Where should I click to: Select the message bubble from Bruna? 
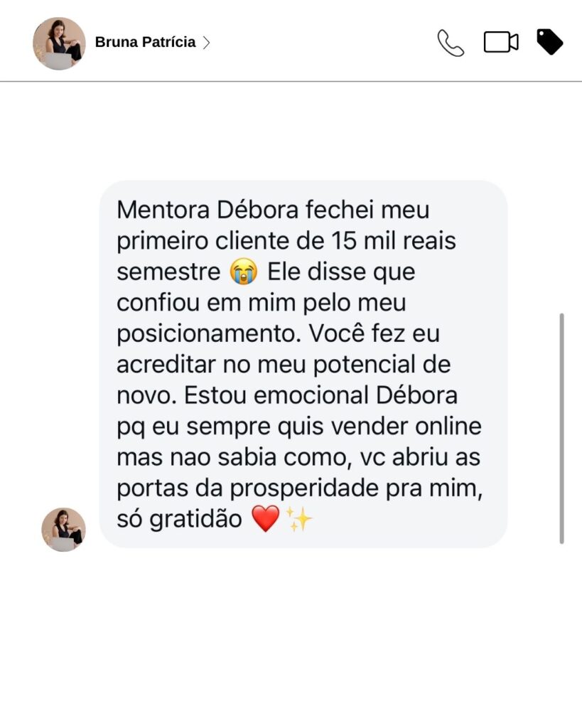(303, 364)
